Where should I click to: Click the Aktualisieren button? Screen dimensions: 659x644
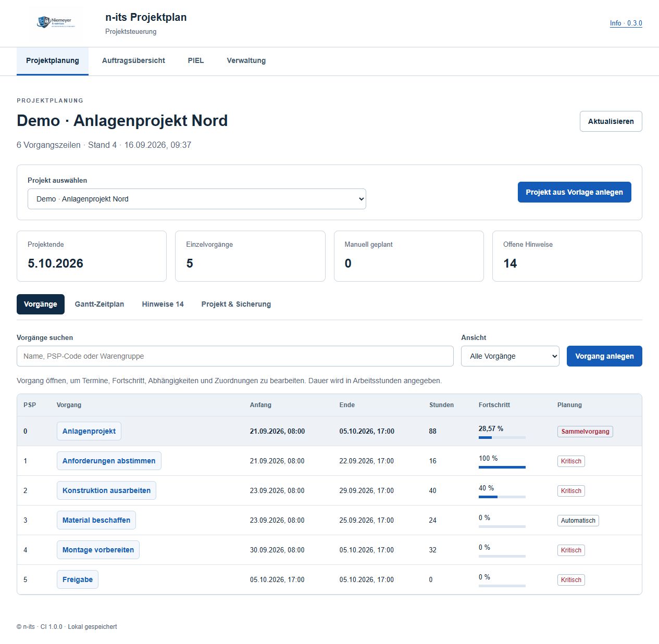coord(611,121)
